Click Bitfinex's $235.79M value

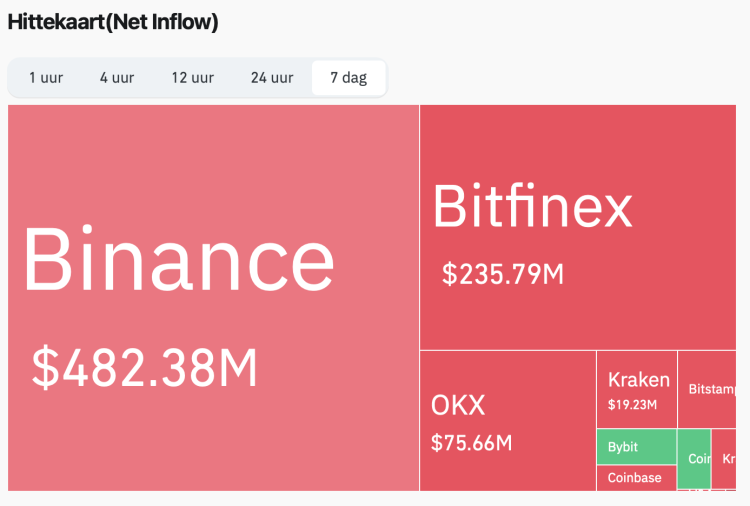503,272
